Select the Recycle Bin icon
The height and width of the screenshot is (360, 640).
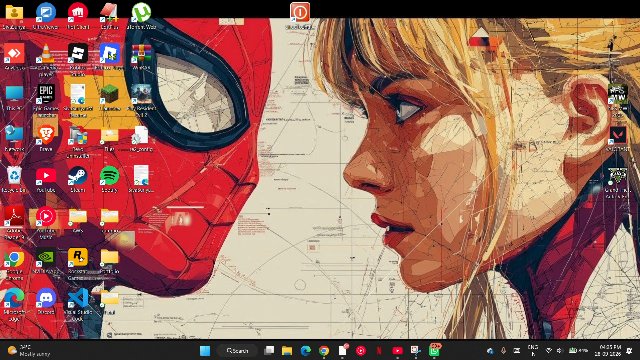pyautogui.click(x=14, y=176)
